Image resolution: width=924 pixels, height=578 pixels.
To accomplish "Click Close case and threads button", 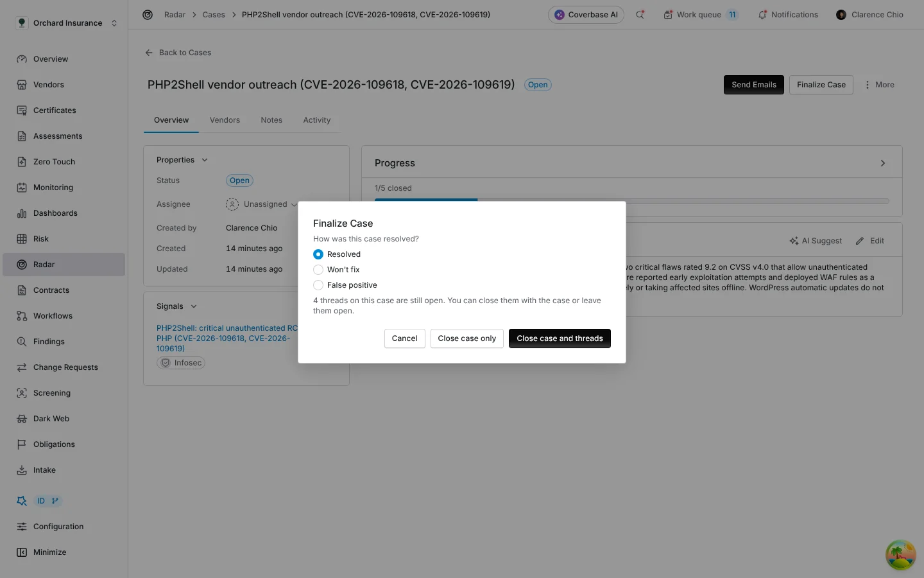I will point(560,338).
